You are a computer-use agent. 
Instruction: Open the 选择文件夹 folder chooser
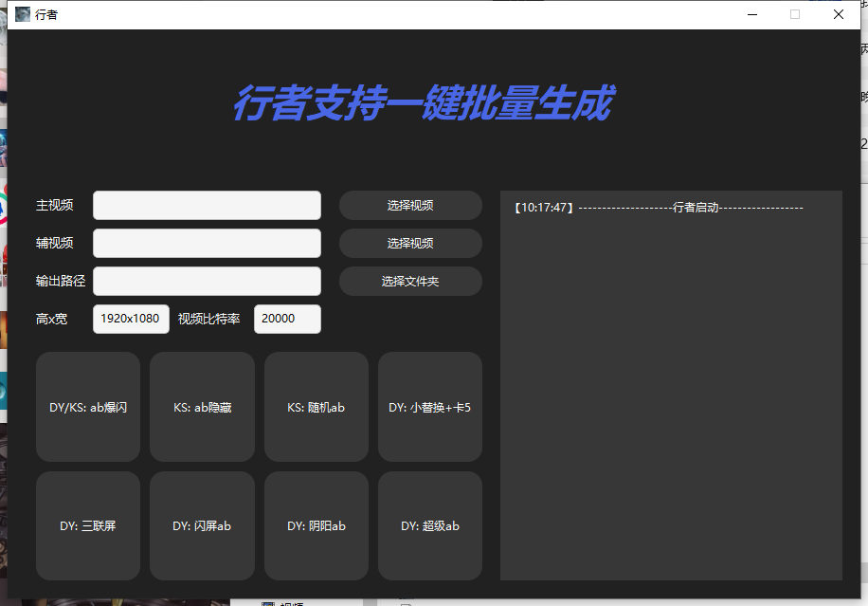(410, 281)
